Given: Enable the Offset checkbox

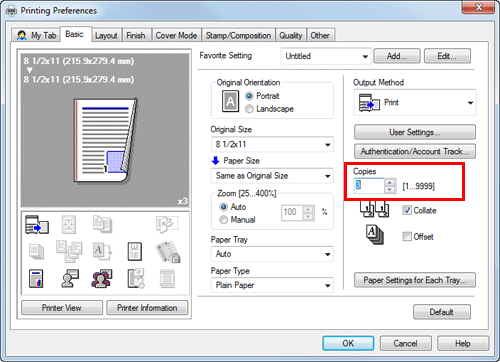Looking at the screenshot, I should click(407, 236).
